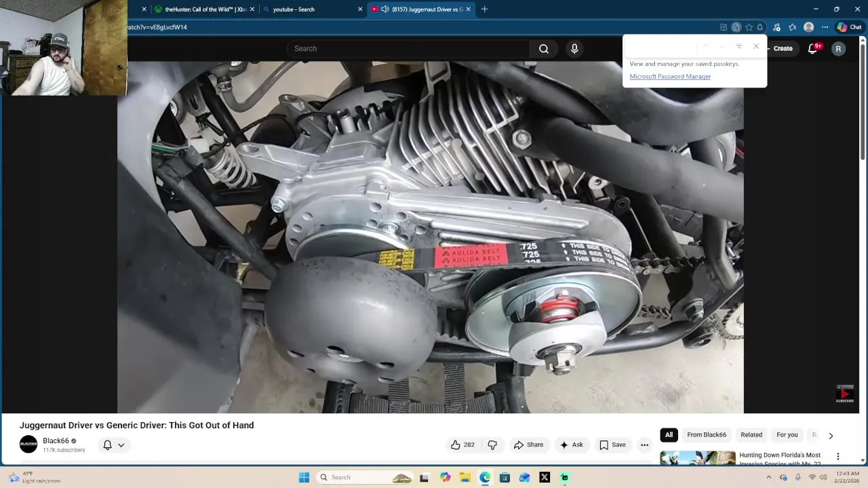
Task: Focus the YouTube search input field
Action: coord(409,49)
